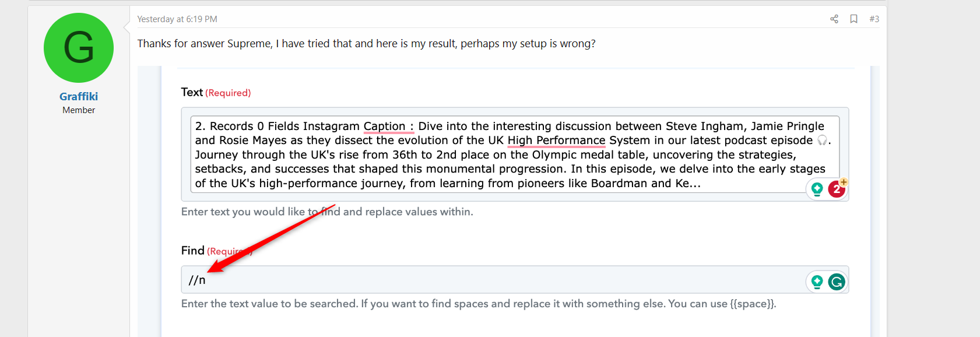
Task: Open the Graffiki username profile link
Action: click(x=79, y=97)
